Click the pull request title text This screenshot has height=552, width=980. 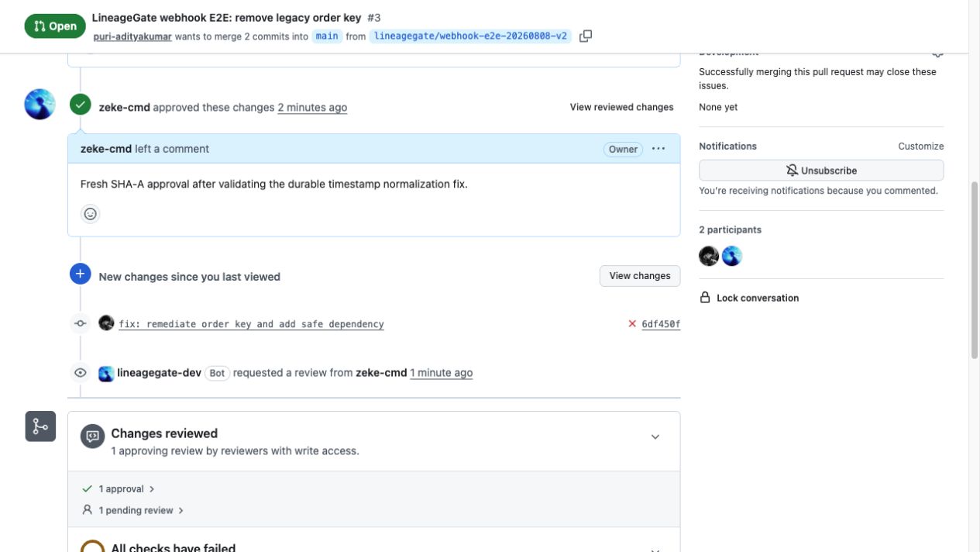click(x=226, y=17)
